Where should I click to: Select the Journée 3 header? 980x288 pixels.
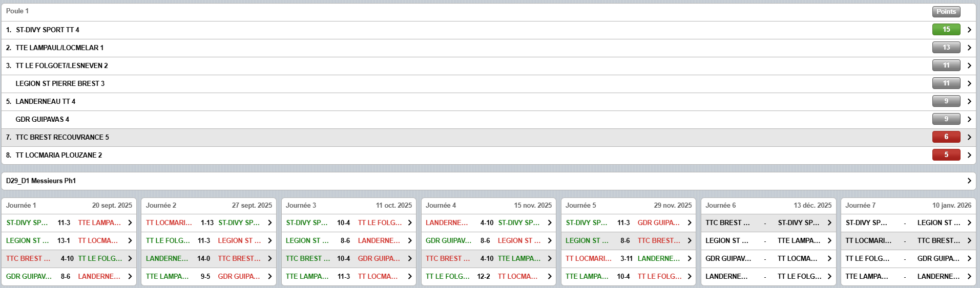pos(348,206)
